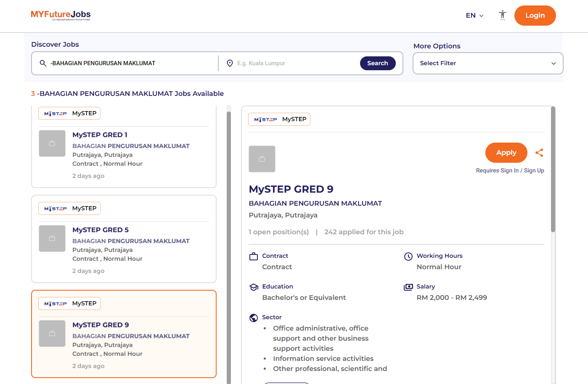Click the briefcase Contract icon

pyautogui.click(x=254, y=256)
